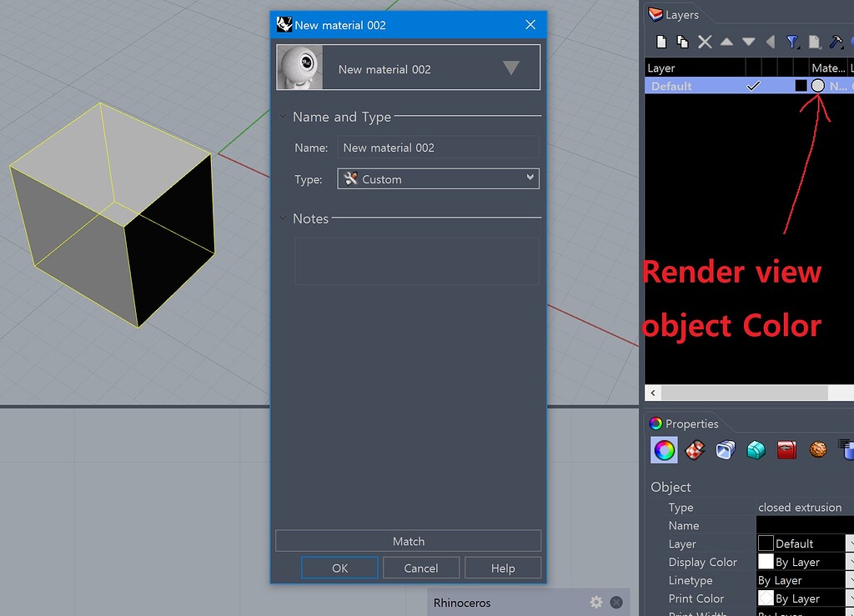Click the New Sublayer icon
The width and height of the screenshot is (854, 616).
(x=682, y=41)
